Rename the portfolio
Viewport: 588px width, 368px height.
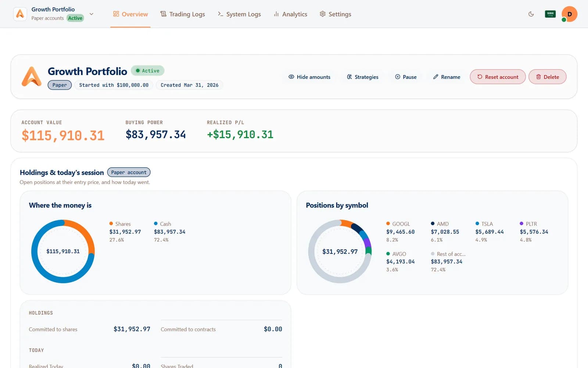point(447,77)
